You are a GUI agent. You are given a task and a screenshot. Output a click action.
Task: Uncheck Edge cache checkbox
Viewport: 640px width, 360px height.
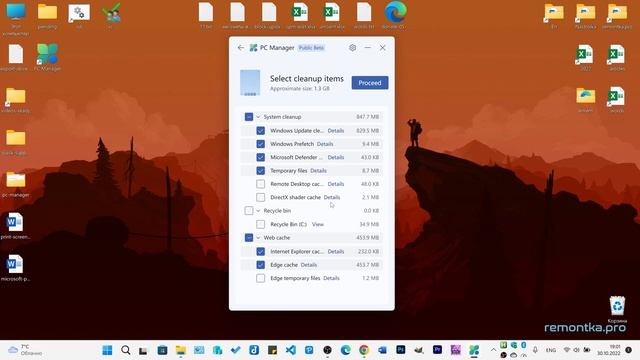coord(260,265)
